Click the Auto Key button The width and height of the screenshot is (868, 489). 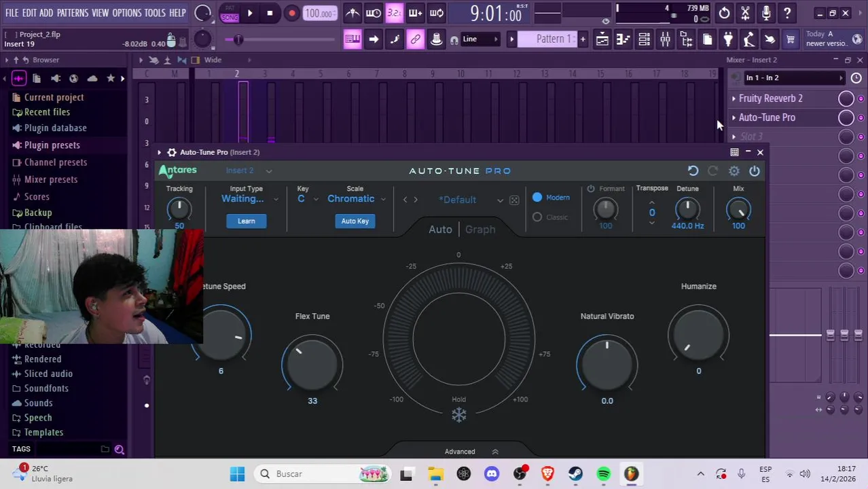355,221
